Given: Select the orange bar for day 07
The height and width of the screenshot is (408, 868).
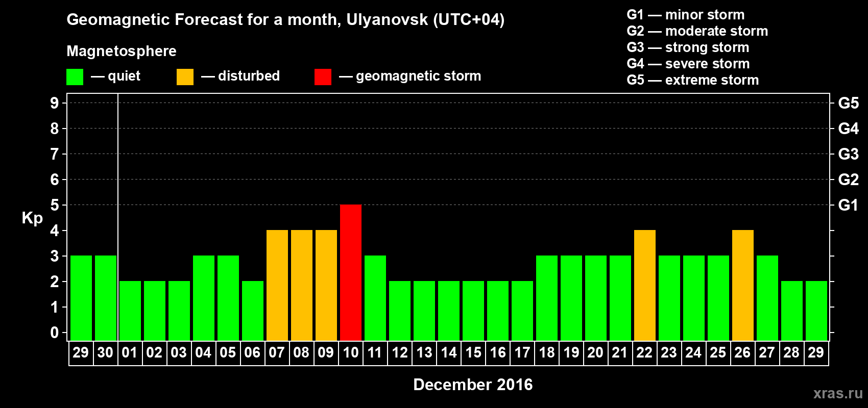Looking at the screenshot, I should pos(277,286).
